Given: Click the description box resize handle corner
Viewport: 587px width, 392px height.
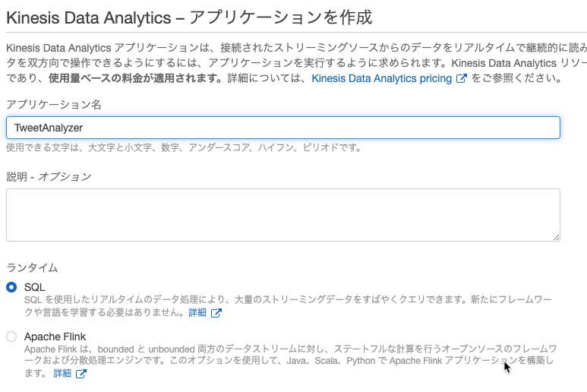Looking at the screenshot, I should coord(556,237).
